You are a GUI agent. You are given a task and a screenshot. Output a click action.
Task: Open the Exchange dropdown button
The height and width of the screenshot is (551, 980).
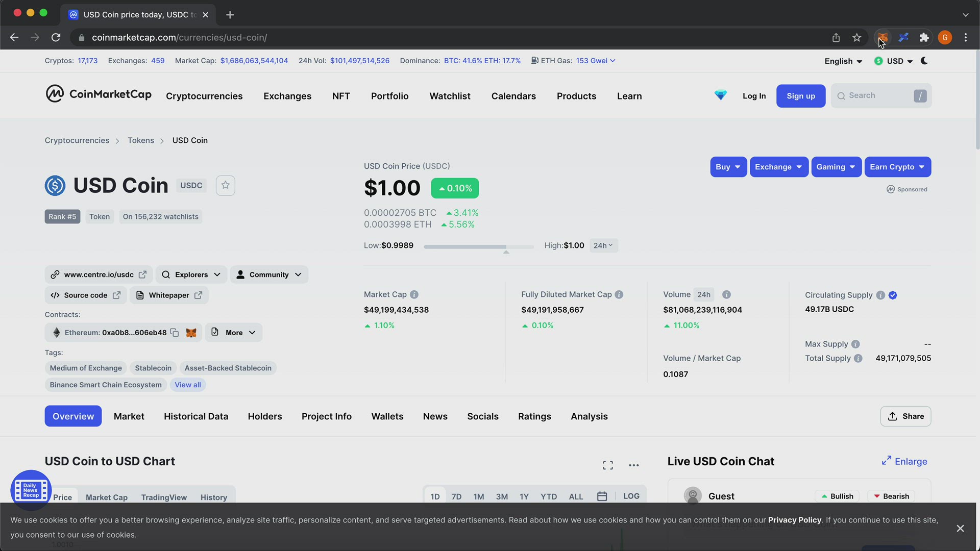779,167
